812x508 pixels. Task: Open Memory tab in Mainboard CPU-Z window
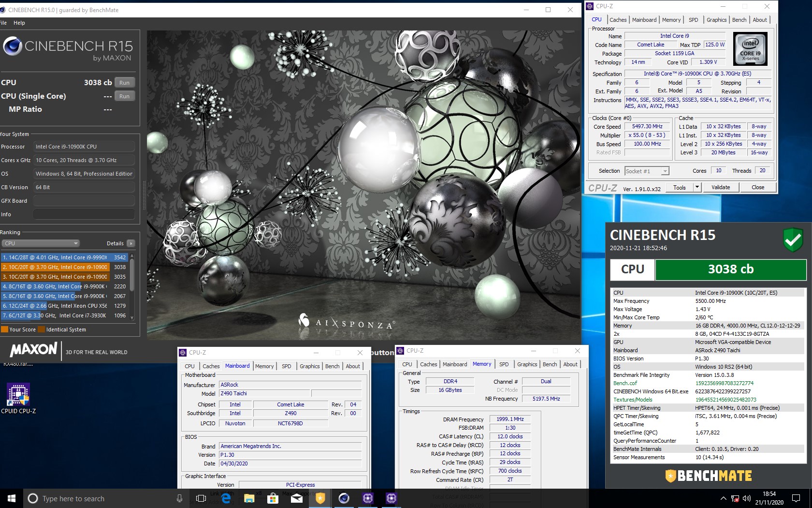click(x=264, y=366)
